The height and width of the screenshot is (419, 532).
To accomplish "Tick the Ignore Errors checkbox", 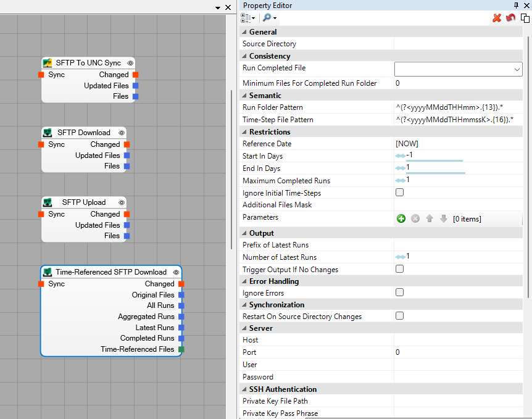I will pyautogui.click(x=400, y=292).
